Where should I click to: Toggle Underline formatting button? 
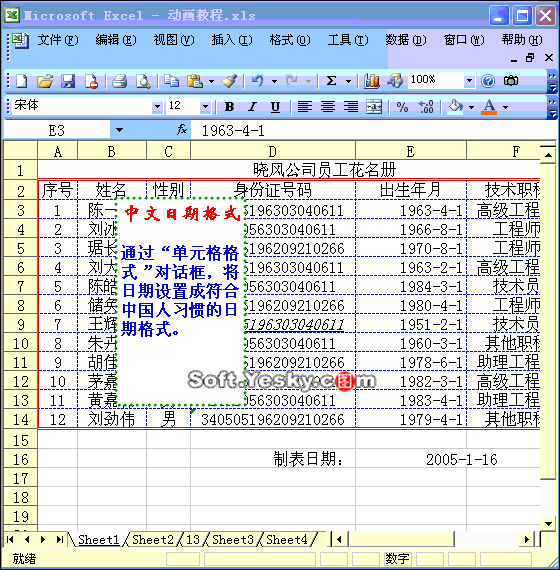[x=275, y=107]
